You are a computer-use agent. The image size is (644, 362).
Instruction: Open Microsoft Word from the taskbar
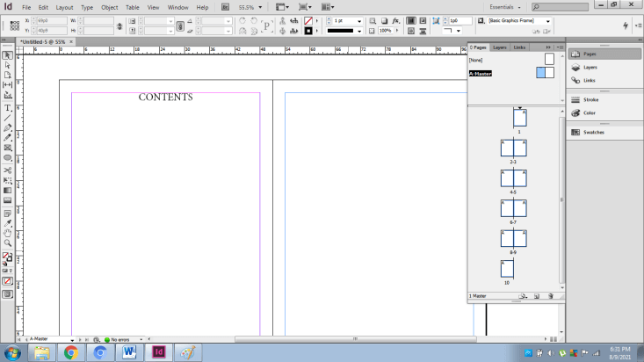[129, 352]
